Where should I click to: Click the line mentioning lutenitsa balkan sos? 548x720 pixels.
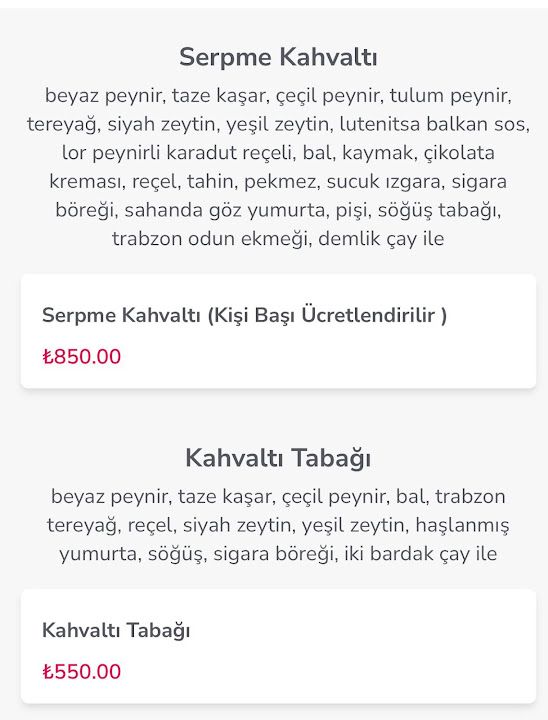[x=278, y=124]
